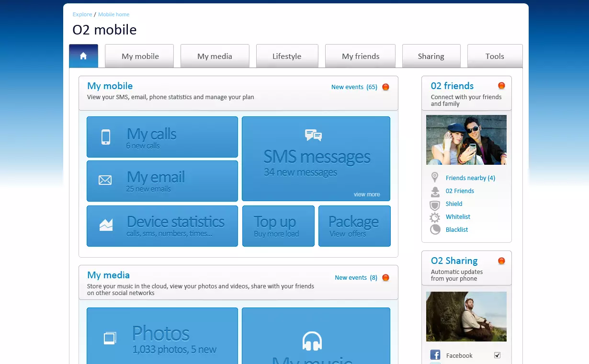589x364 pixels.
Task: Click 'Connect with your friends and family' text
Action: point(466,100)
